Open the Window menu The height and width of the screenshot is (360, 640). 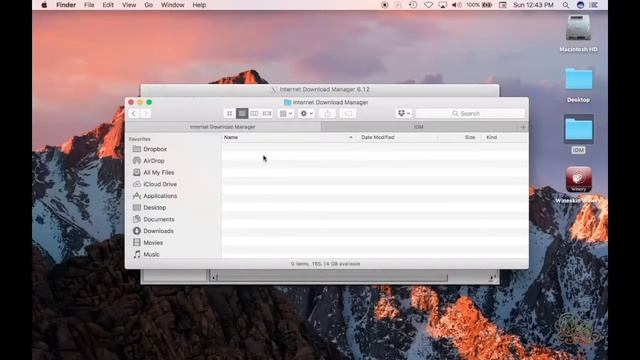172,5
